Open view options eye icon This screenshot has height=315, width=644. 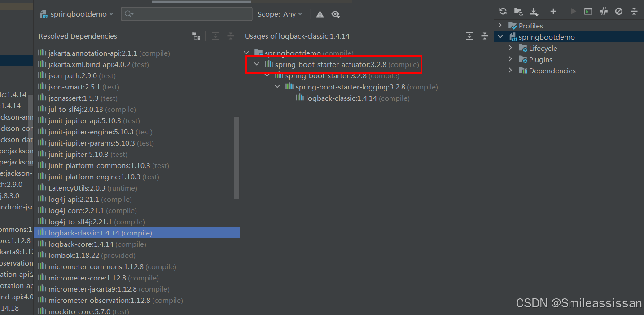(x=335, y=14)
